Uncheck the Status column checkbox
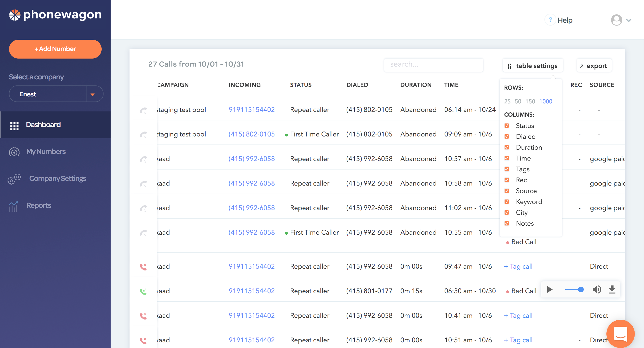The image size is (644, 348). (x=507, y=126)
